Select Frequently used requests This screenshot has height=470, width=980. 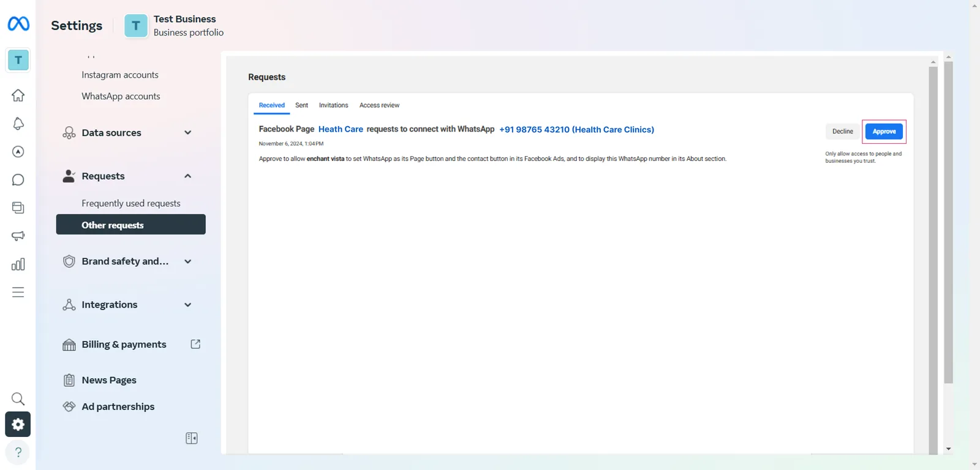coord(131,203)
